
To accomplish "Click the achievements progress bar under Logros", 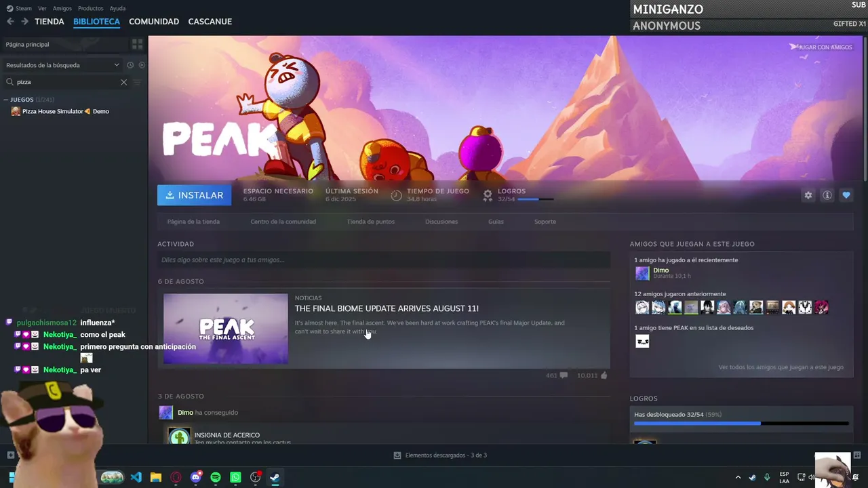I will coord(741,424).
